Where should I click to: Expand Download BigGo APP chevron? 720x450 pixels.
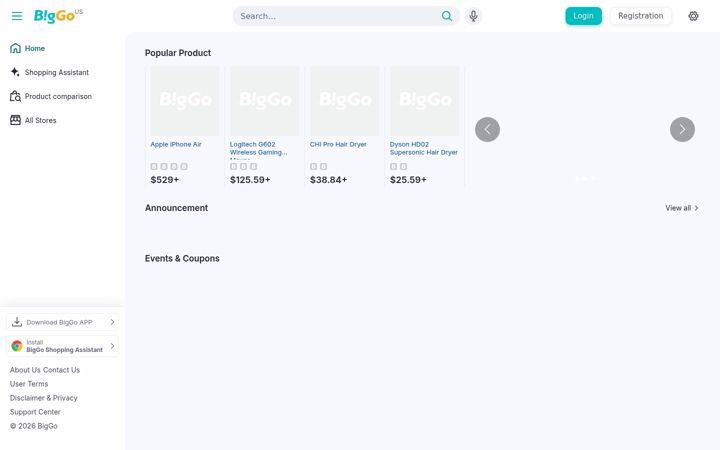112,322
